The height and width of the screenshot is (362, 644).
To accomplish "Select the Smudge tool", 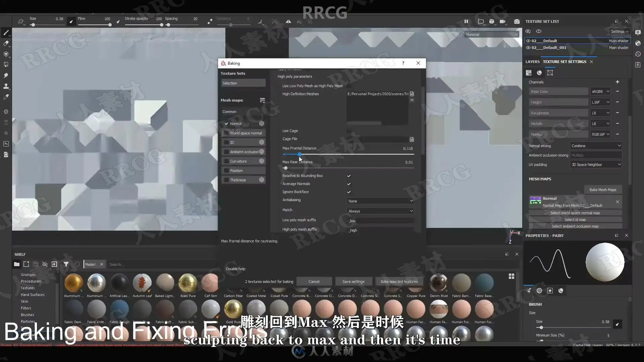I will [6, 75].
